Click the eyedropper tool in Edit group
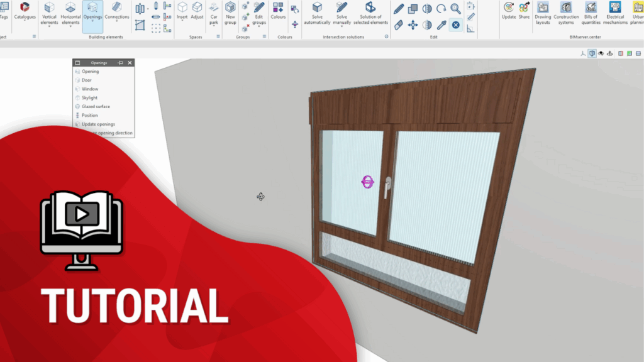 point(441,25)
